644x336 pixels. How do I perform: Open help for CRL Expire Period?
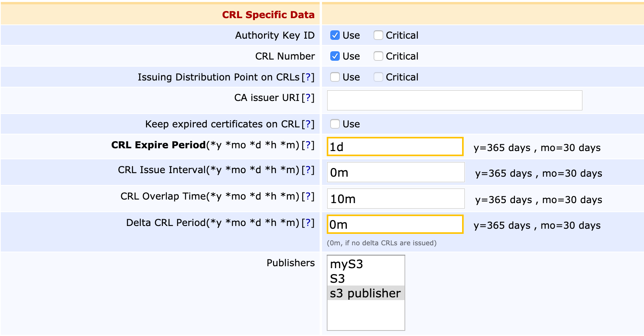click(x=308, y=145)
